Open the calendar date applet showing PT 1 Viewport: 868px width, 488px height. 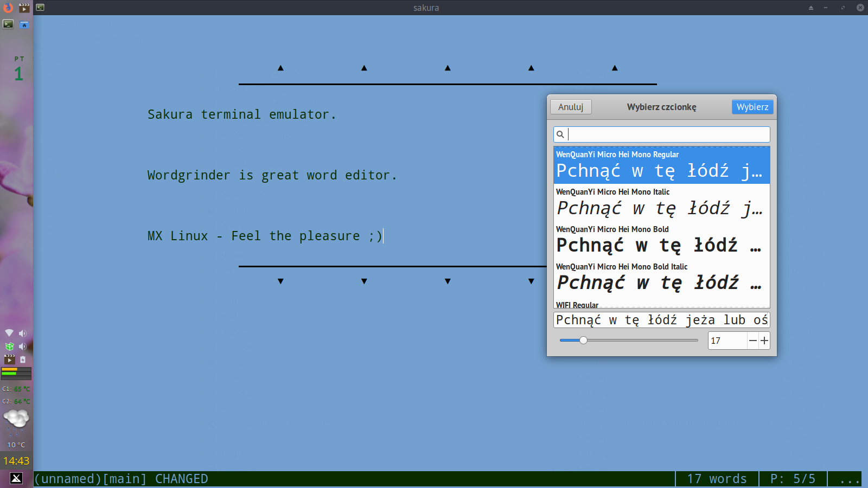coord(19,68)
